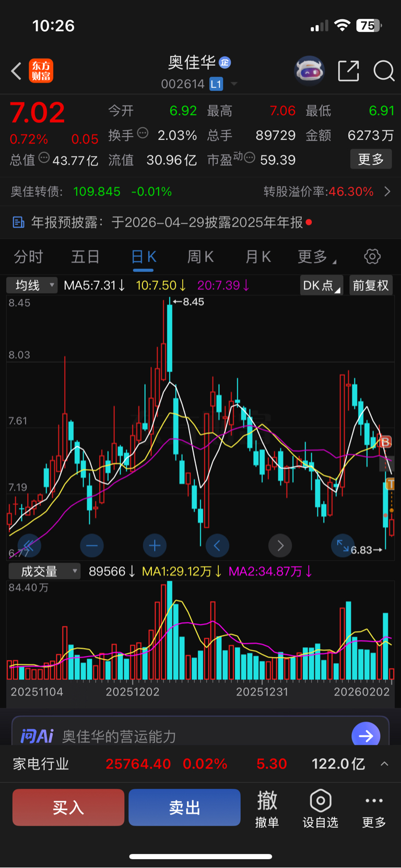Open the 奥佳转债 detail chevron
The image size is (401, 868).
click(387, 192)
